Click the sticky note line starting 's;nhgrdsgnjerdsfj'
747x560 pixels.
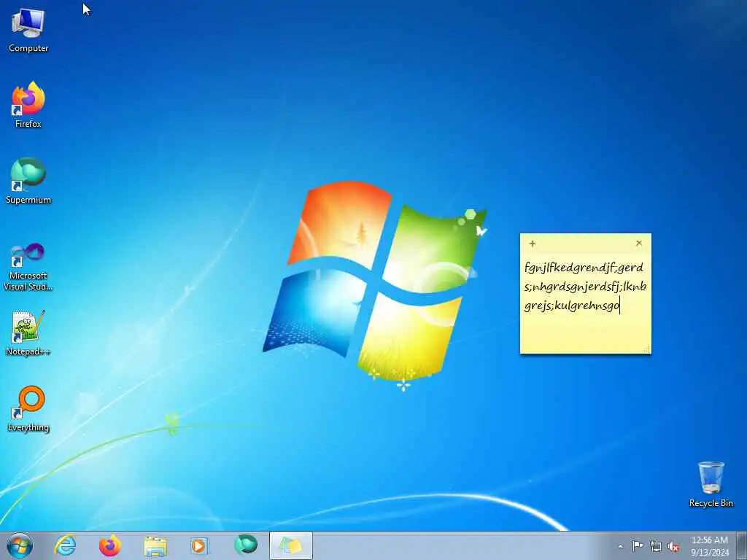(585, 287)
